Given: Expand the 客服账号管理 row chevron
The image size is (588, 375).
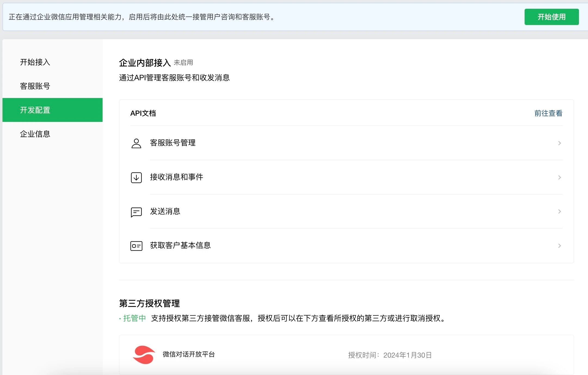Looking at the screenshot, I should pyautogui.click(x=559, y=143).
